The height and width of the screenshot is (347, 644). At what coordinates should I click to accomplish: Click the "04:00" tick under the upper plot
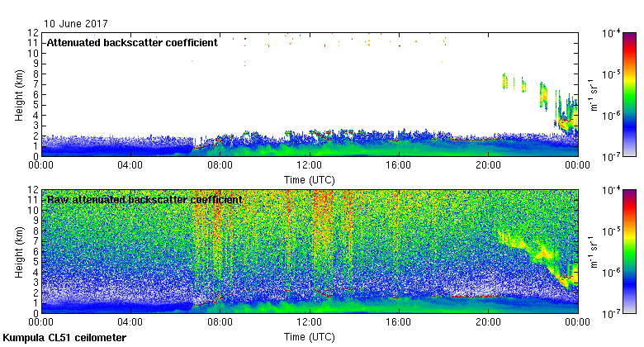130,165
